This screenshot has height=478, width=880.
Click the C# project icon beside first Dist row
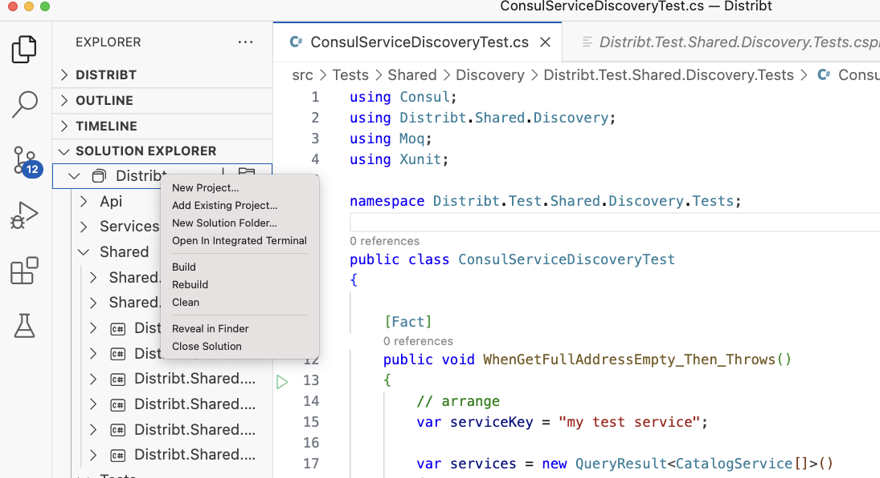pyautogui.click(x=118, y=329)
